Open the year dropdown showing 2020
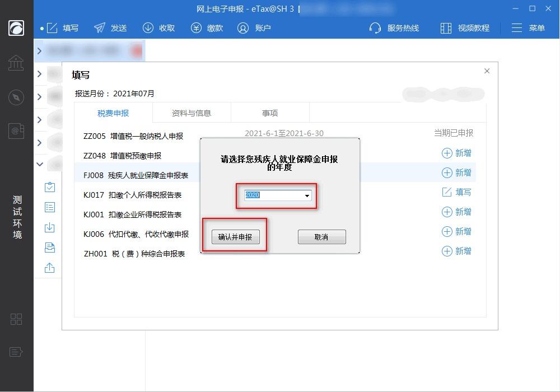The height and width of the screenshot is (392, 560). pos(307,195)
